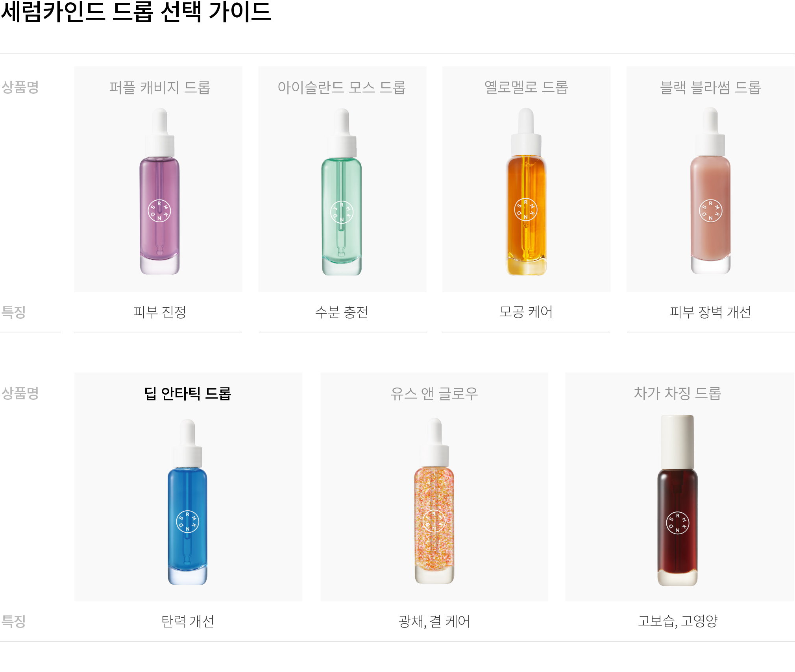Click the 피부 진정 feature text
Screen dimensions: 795x672
tap(160, 312)
